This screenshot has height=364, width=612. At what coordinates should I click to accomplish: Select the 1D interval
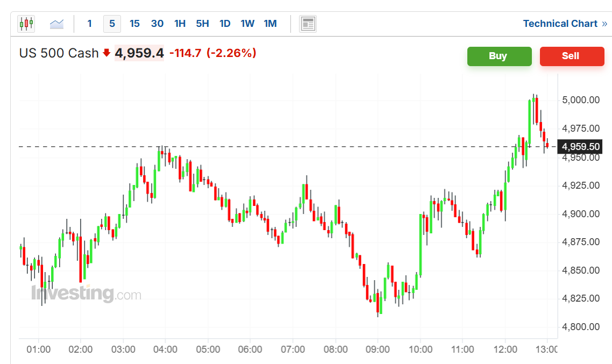click(x=225, y=24)
